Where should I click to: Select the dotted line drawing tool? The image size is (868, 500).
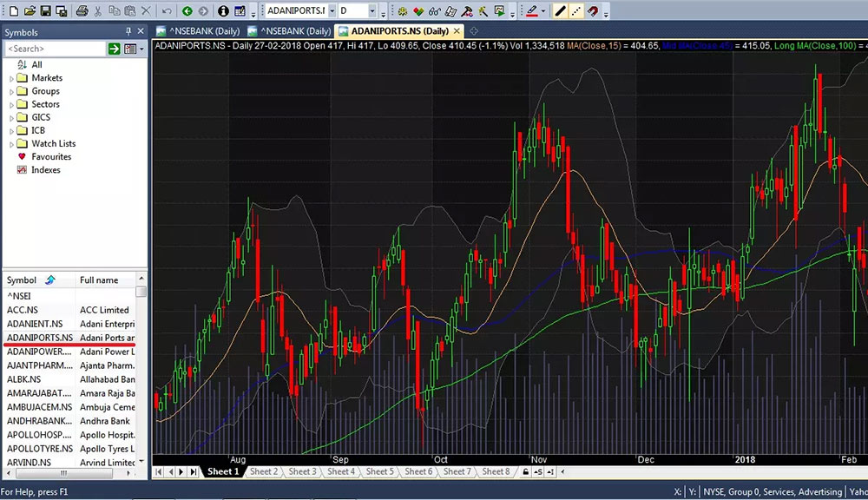point(576,10)
